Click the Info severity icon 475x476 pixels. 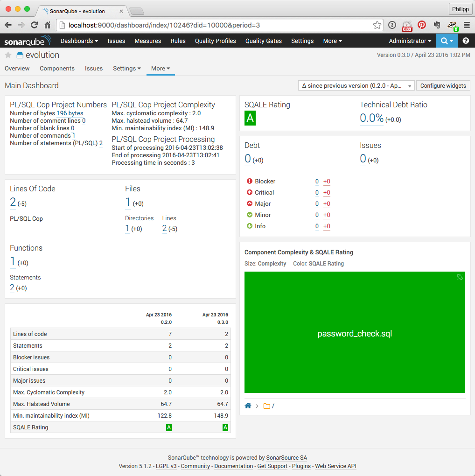(250, 226)
